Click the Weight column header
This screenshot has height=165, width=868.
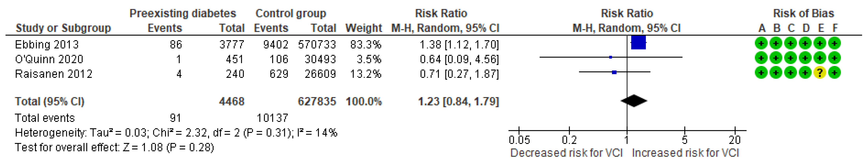click(x=364, y=28)
